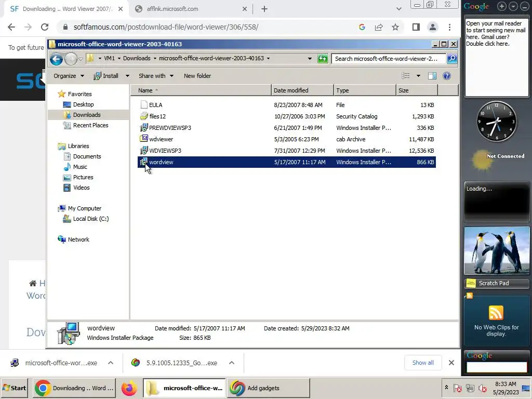Screen dimensions: 532x399
Task: Open Explorer help question-mark icon
Action: 447,76
